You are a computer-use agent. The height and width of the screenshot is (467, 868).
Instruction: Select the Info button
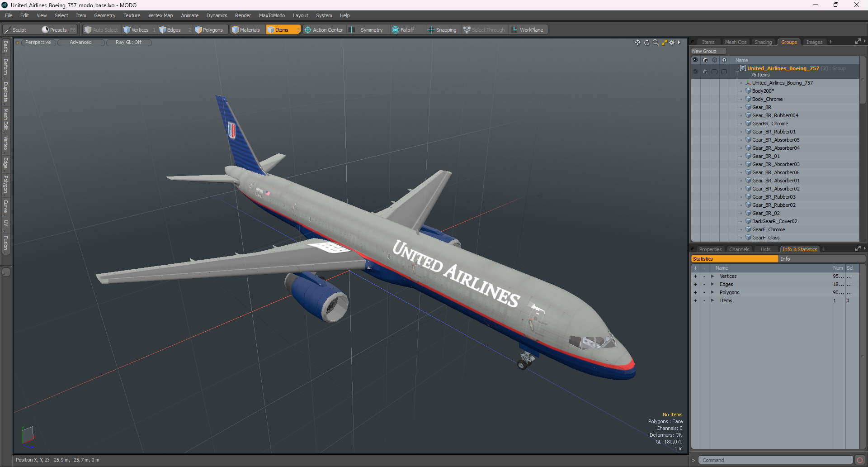(x=822, y=259)
